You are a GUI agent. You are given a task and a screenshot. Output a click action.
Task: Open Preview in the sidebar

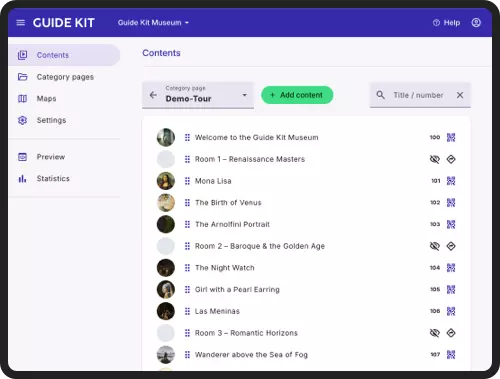(64, 157)
